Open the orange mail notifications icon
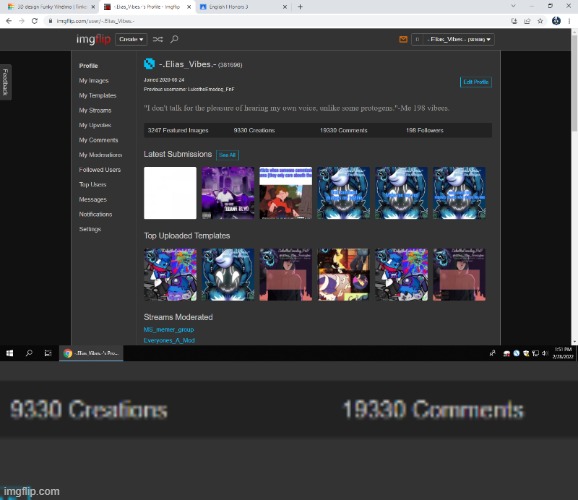 coord(403,39)
